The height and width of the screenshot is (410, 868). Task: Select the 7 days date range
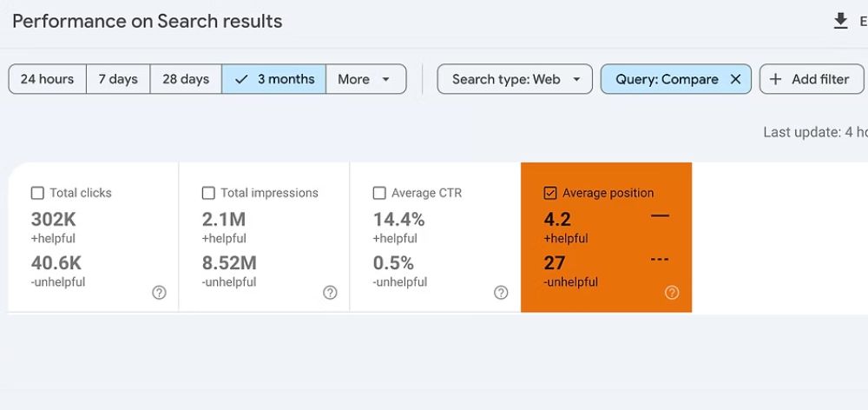point(118,79)
